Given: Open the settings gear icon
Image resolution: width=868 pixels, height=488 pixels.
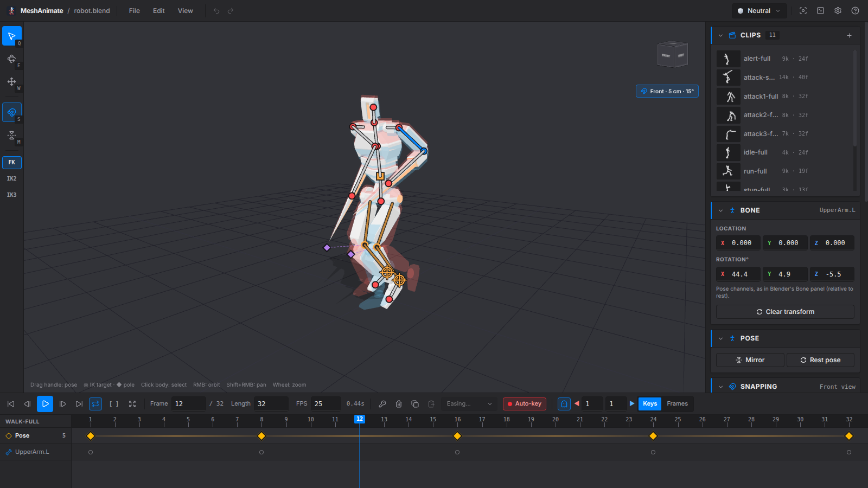Looking at the screenshot, I should pyautogui.click(x=838, y=11).
